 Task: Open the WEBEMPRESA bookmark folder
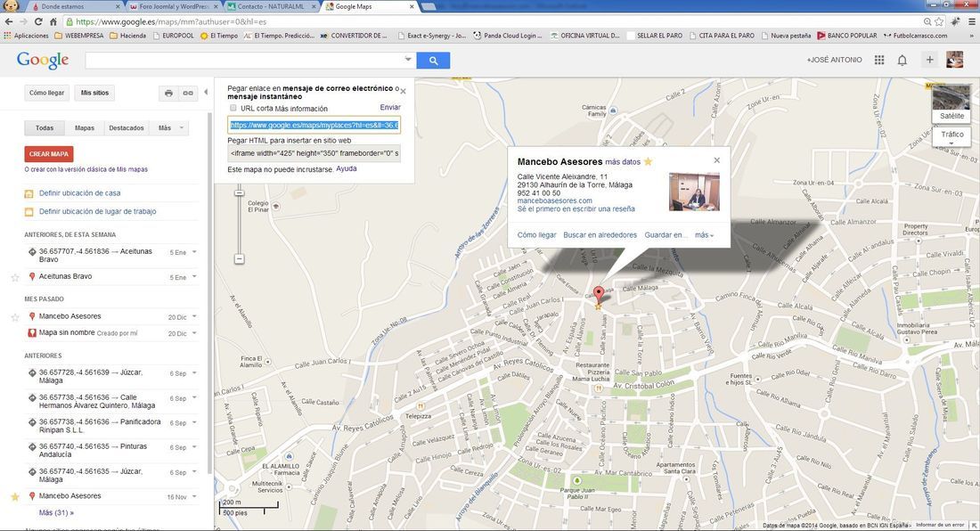click(78, 36)
